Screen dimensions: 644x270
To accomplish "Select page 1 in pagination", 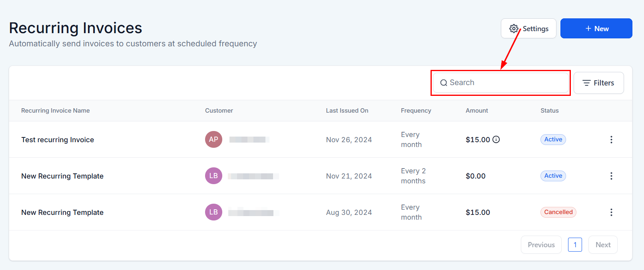I will [575, 245].
